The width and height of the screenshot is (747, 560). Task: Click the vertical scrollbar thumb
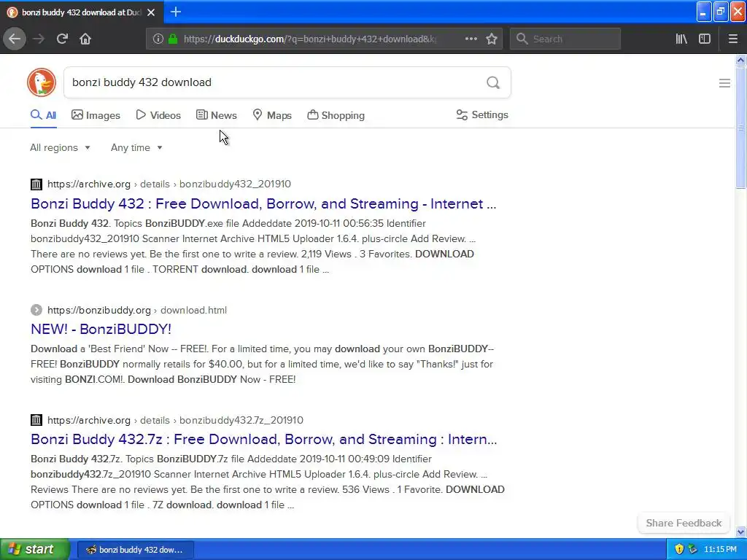click(740, 128)
